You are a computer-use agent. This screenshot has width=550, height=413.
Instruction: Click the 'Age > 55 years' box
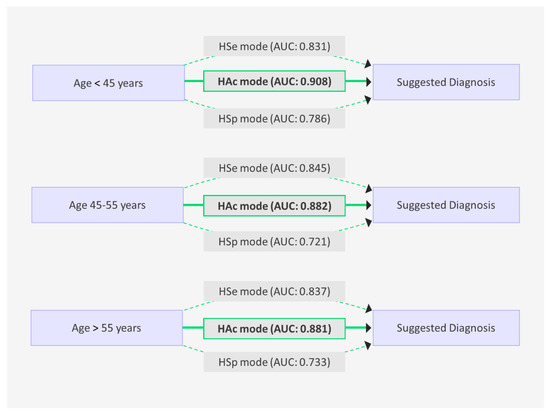(x=107, y=328)
